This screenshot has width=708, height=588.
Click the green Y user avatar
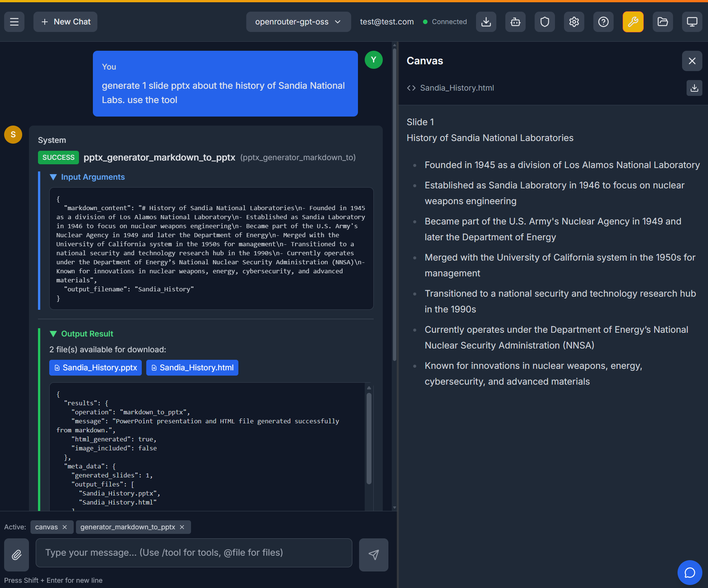(x=374, y=60)
